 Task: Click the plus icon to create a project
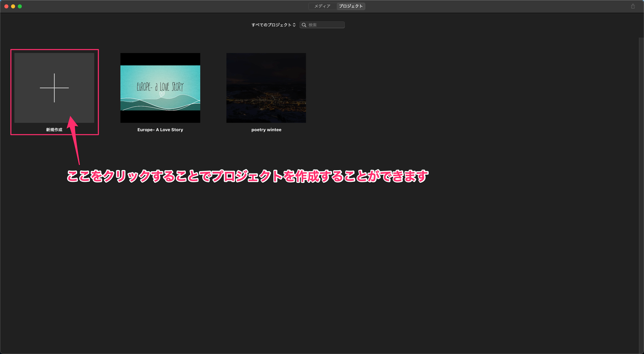coord(54,88)
